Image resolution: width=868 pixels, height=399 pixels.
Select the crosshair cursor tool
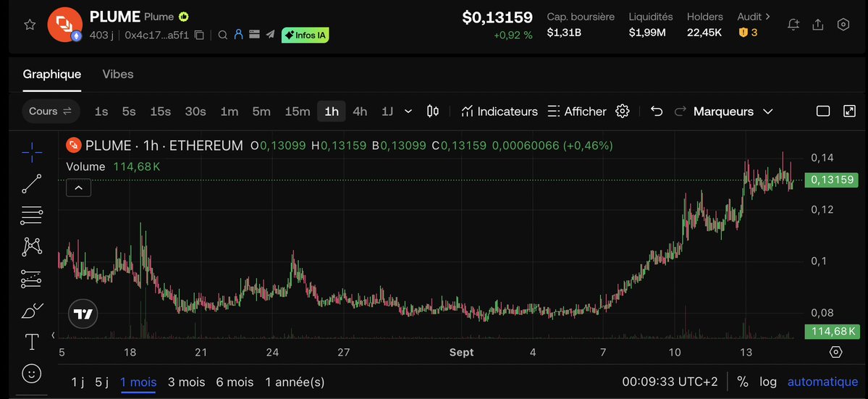32,152
